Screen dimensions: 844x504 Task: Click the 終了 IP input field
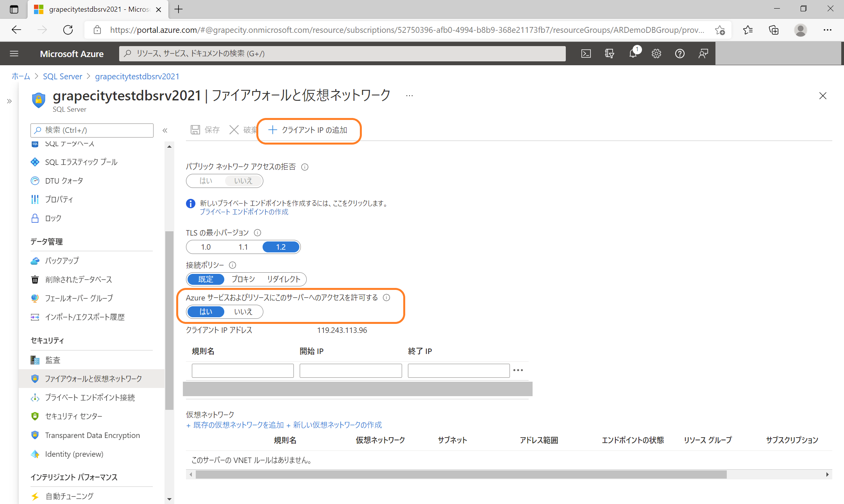coord(459,370)
